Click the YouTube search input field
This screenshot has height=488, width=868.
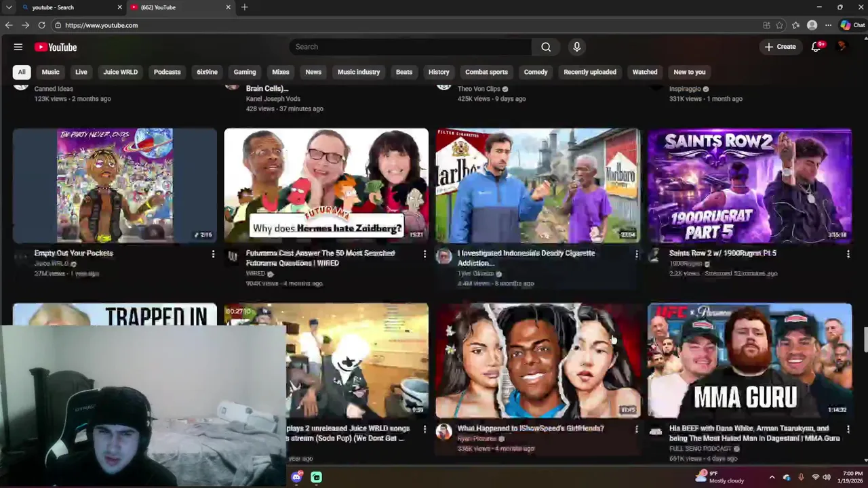click(x=410, y=47)
